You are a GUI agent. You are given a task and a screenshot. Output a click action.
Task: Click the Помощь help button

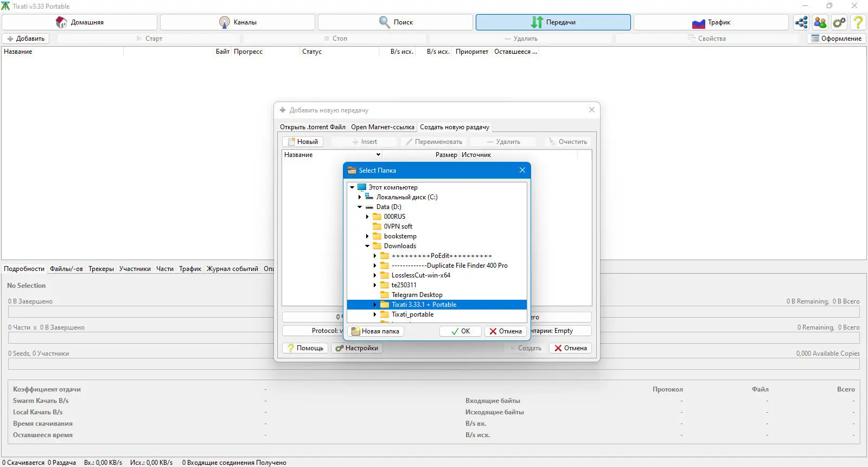[305, 348]
